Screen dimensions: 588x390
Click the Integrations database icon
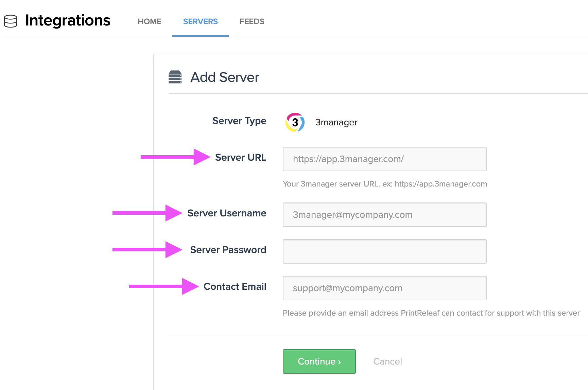click(11, 21)
